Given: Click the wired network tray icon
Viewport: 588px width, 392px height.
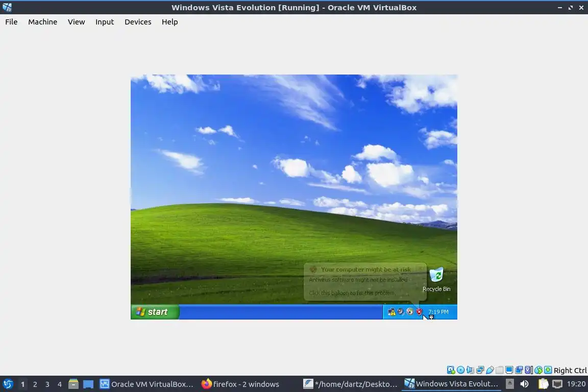Looking at the screenshot, I should [x=557, y=384].
